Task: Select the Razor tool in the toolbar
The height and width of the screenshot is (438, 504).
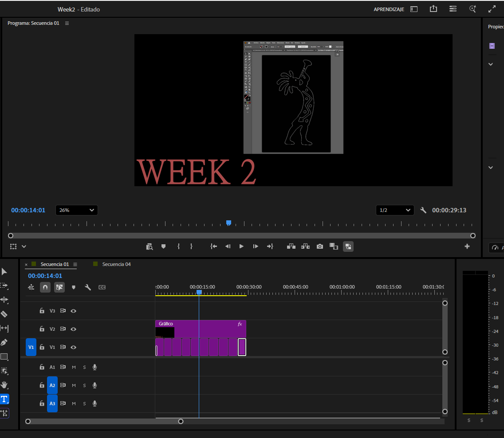Action: point(4,314)
